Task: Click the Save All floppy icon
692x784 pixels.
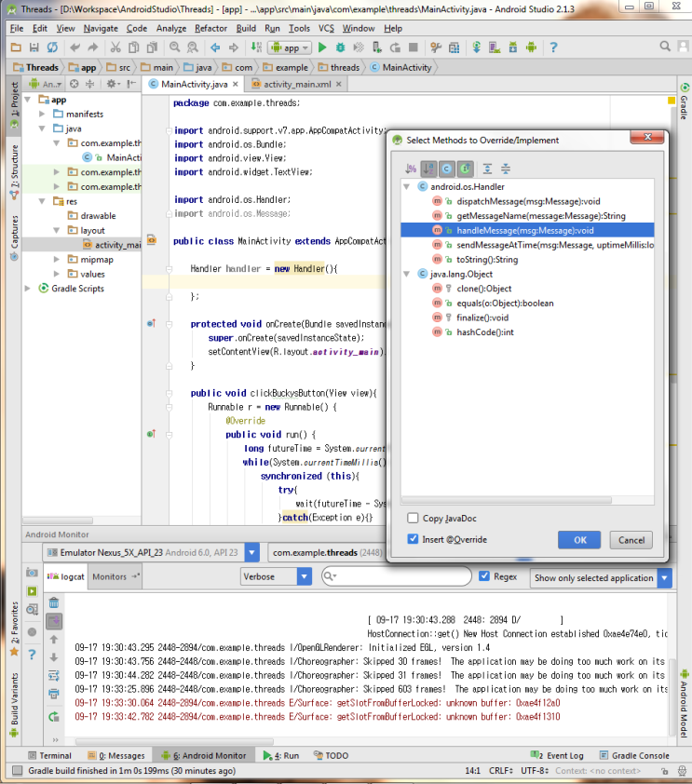Action: (34, 47)
